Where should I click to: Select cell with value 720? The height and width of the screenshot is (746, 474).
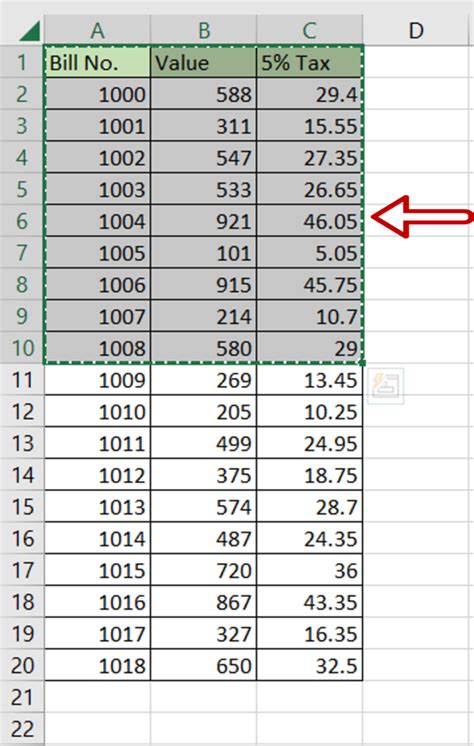coord(204,570)
